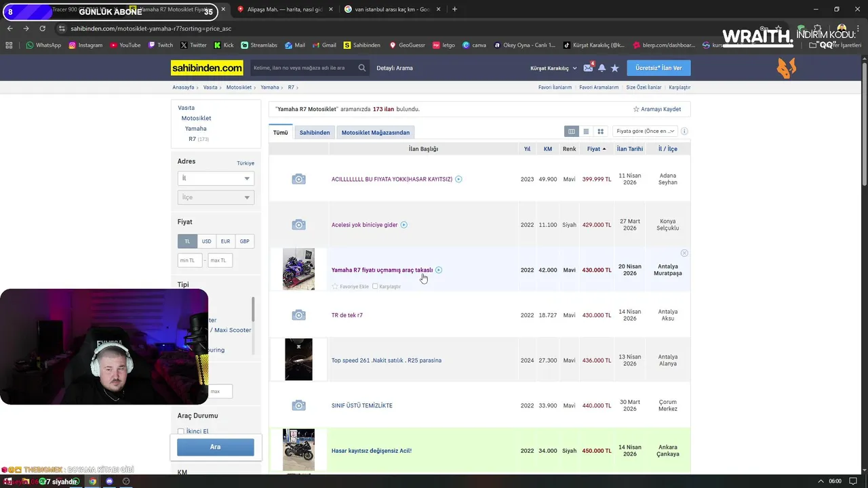Sort by Fiyat column header
This screenshot has width=868, height=488.
tap(596, 149)
